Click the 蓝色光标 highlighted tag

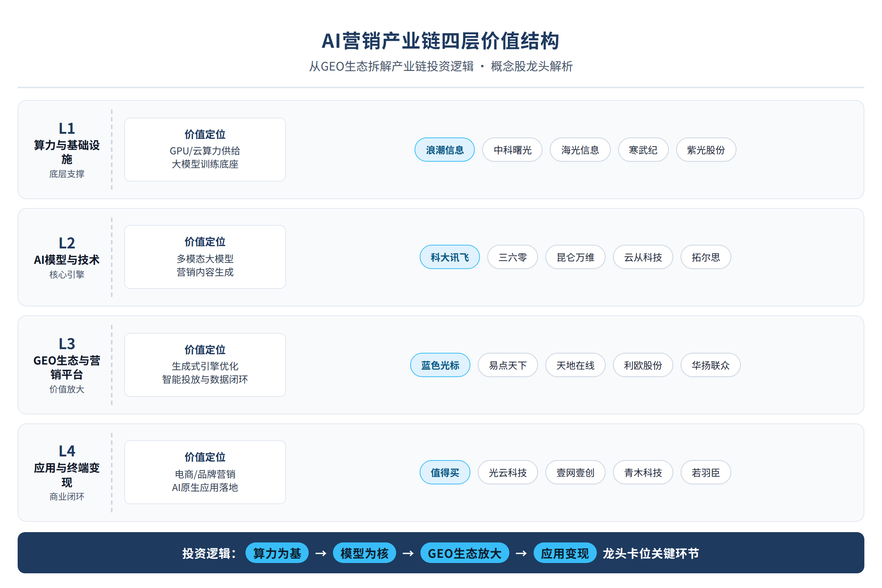pos(440,365)
